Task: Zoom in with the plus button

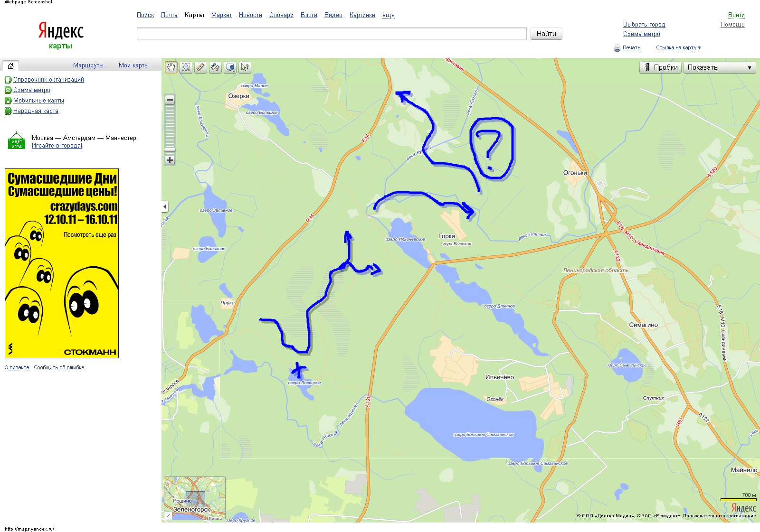Action: 170,160
